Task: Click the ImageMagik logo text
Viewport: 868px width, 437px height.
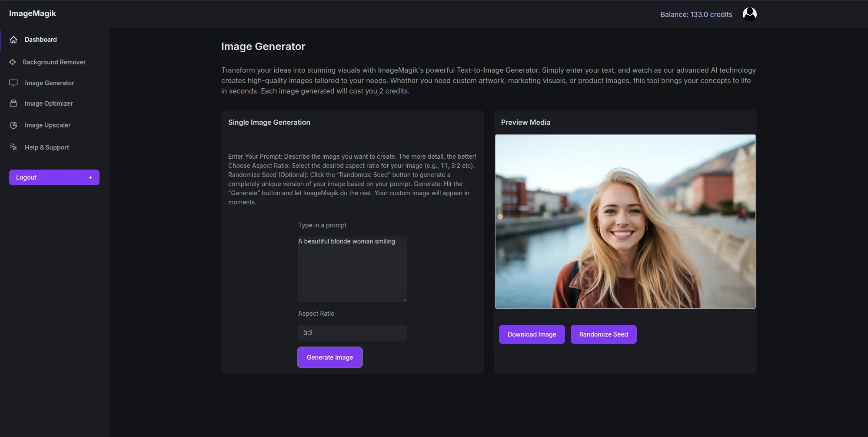Action: coord(32,13)
